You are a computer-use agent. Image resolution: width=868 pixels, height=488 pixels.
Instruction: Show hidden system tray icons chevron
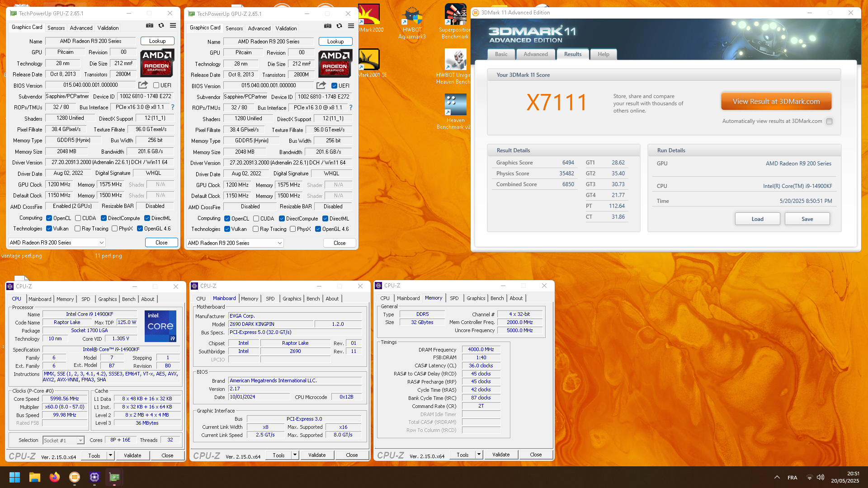pyautogui.click(x=777, y=478)
